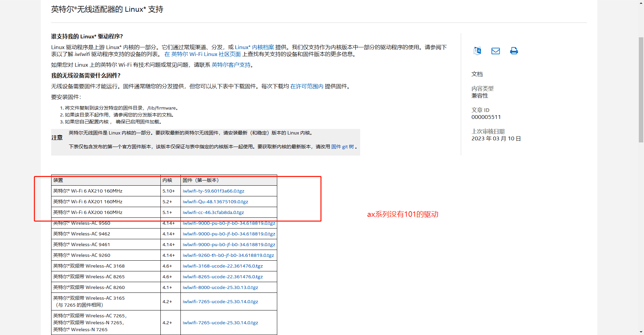Viewport: 644px width, 335px height.
Task: Click the scrollbar down arrow
Action: point(641,332)
